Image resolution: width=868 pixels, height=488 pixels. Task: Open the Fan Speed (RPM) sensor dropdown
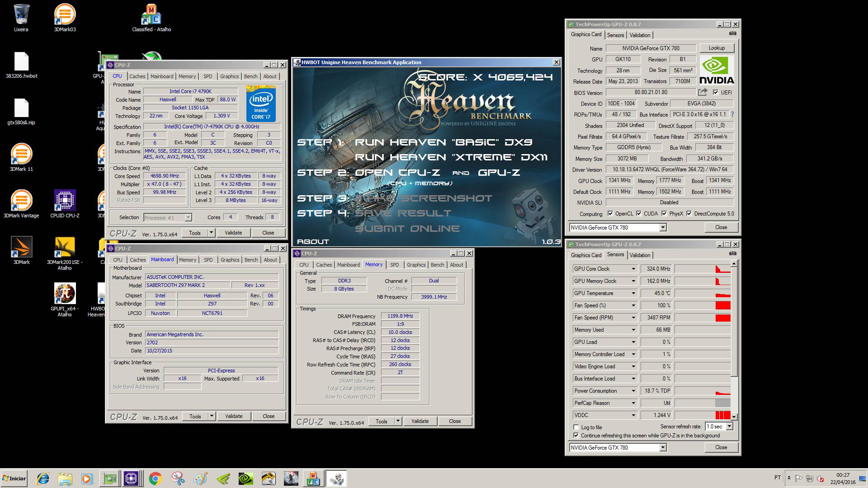point(633,318)
